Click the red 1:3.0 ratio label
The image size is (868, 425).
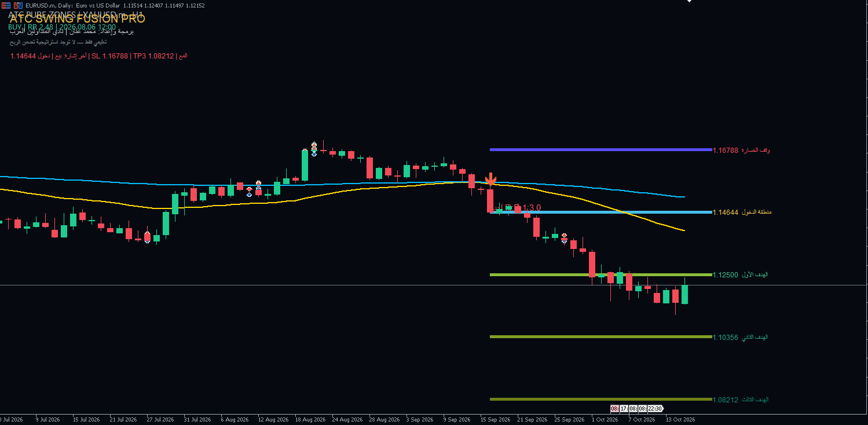click(x=532, y=208)
